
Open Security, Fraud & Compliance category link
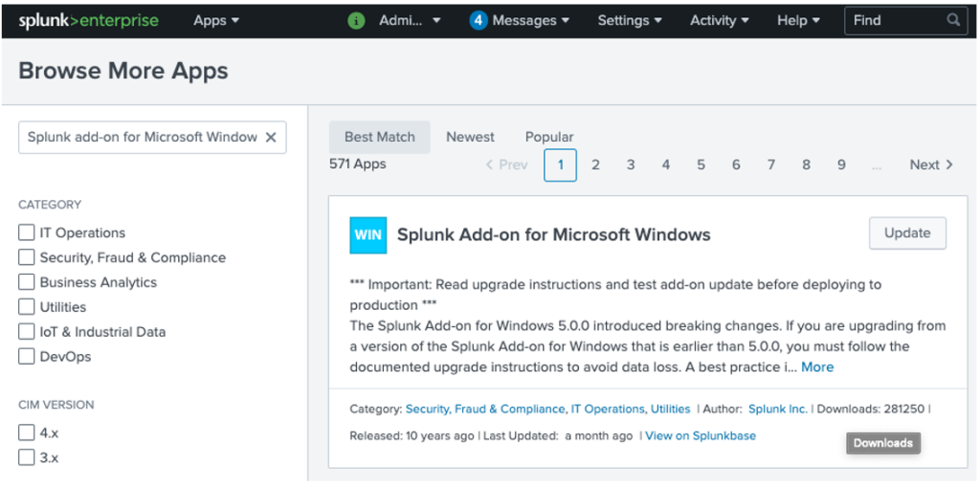(485, 409)
